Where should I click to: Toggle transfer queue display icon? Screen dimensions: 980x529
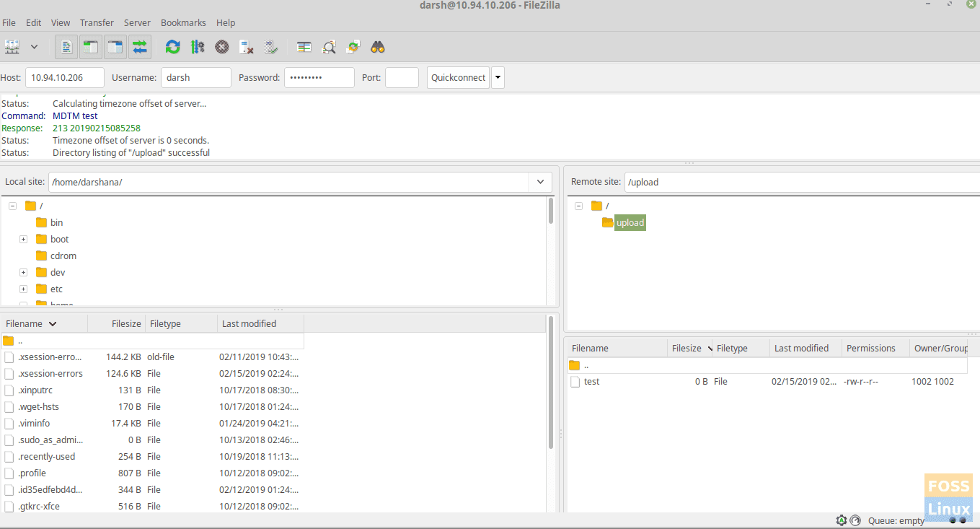coord(139,47)
